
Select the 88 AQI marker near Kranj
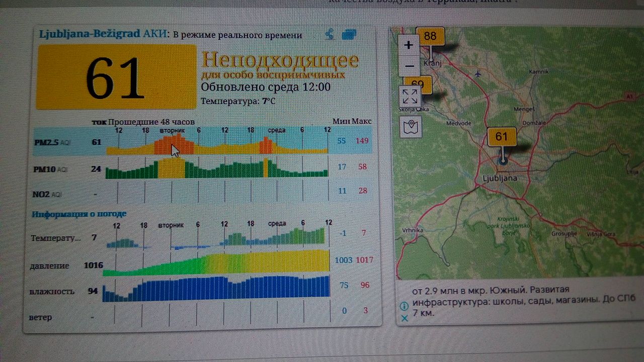click(x=430, y=36)
